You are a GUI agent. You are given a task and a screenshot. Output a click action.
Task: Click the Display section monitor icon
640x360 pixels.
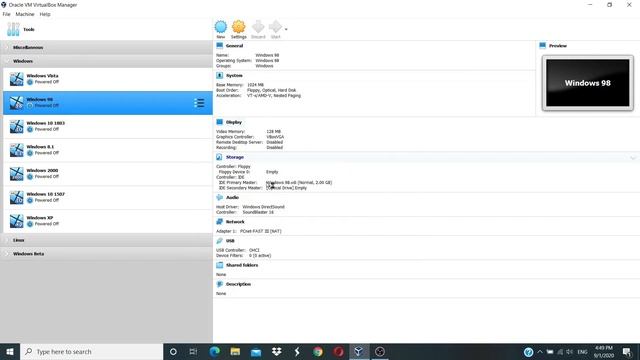220,122
